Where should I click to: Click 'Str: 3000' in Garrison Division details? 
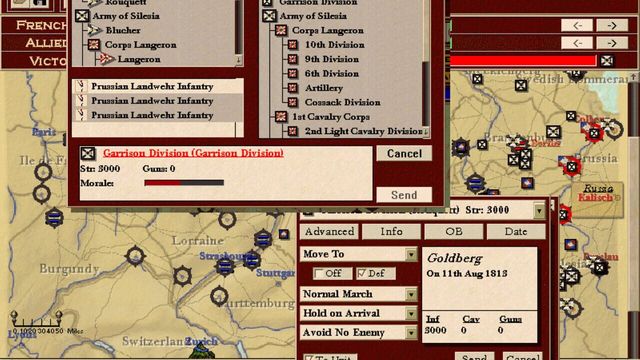click(x=100, y=169)
